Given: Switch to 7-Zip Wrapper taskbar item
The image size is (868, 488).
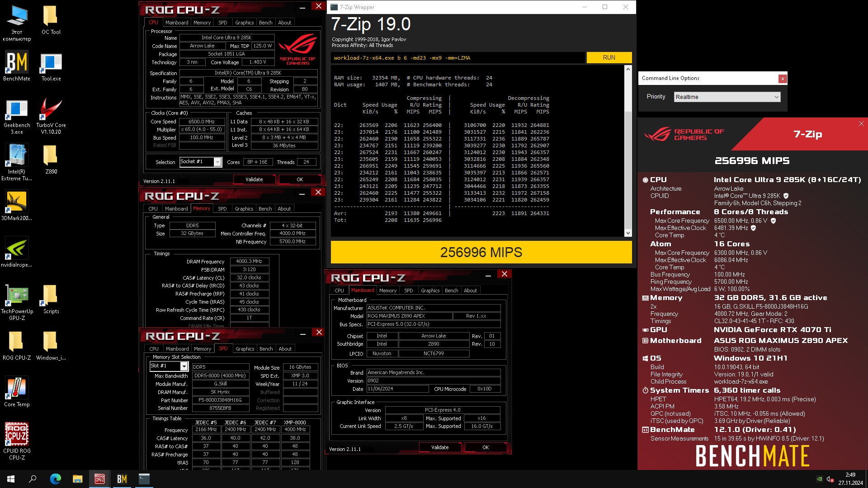Looking at the screenshot, I should point(144,479).
